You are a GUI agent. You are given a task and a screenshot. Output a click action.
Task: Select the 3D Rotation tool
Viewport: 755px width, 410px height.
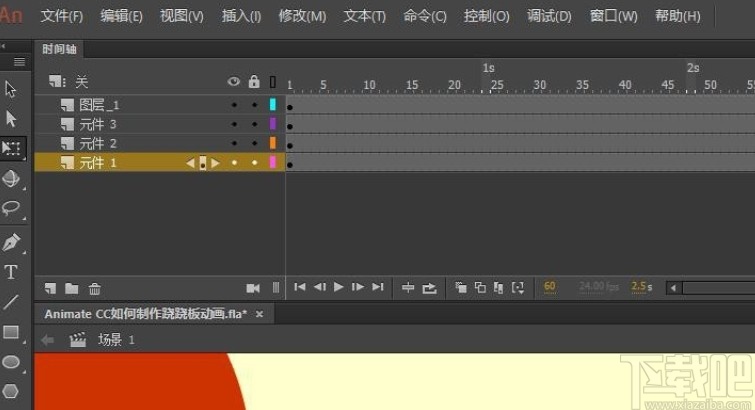11,178
